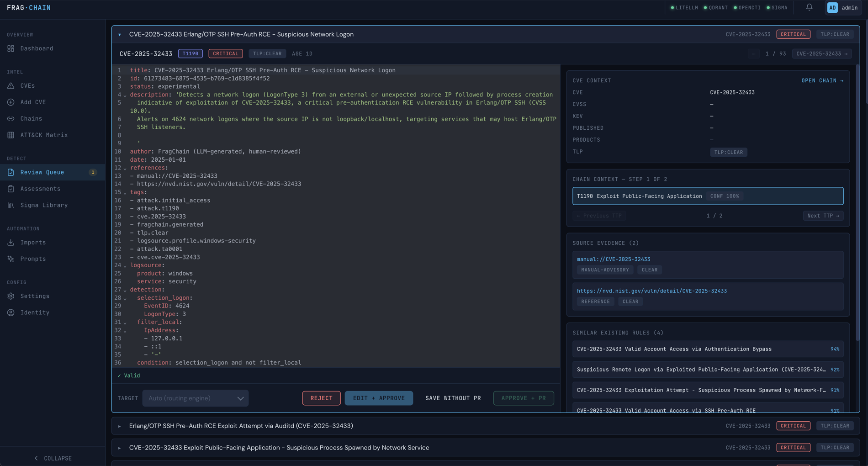868x466 pixels.
Task: Click the Valid status indicator
Action: tap(129, 376)
